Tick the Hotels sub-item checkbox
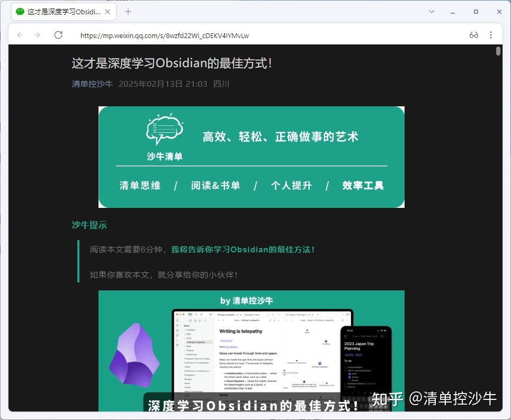The image size is (511, 420). point(349,374)
